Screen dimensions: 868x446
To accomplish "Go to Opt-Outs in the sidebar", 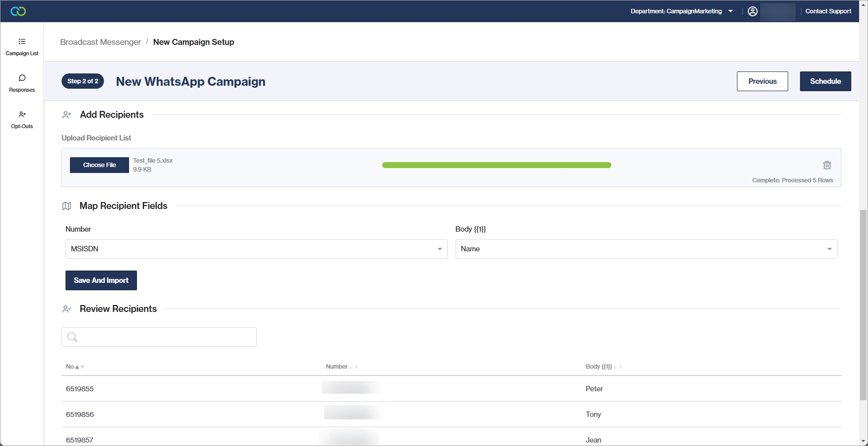I will click(x=22, y=120).
